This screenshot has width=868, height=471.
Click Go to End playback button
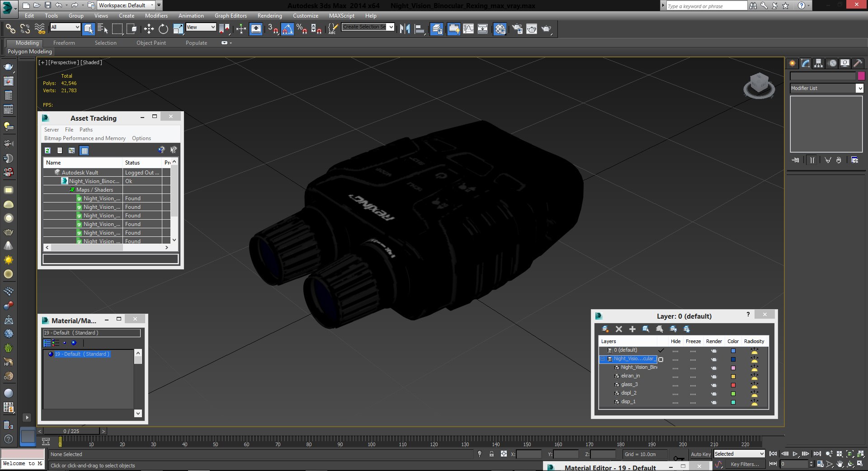[x=817, y=454]
